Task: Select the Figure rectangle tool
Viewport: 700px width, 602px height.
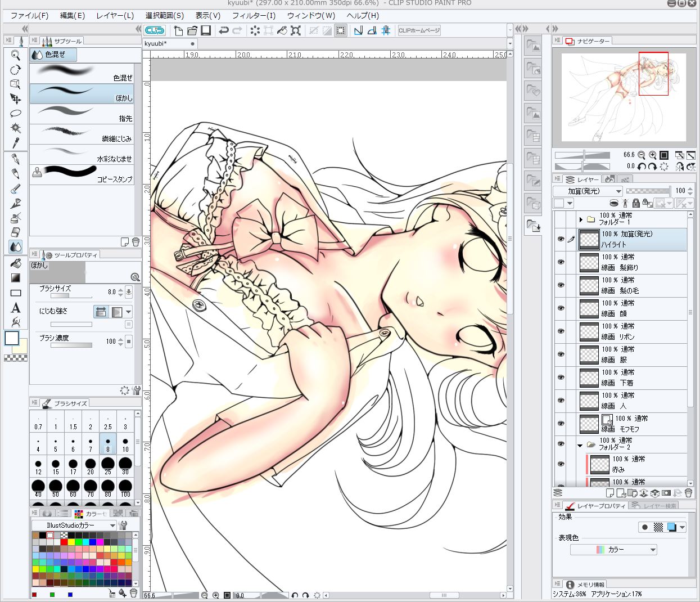Action: [x=16, y=293]
